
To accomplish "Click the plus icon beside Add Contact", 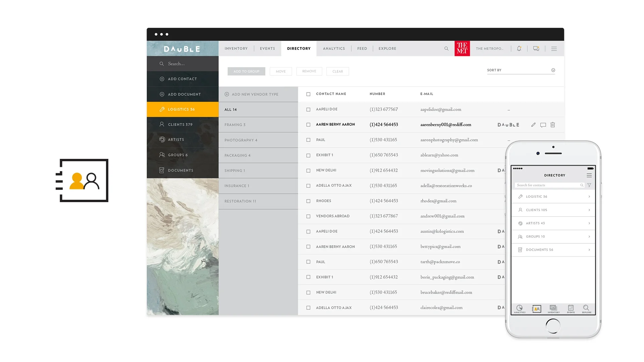I will [x=162, y=79].
